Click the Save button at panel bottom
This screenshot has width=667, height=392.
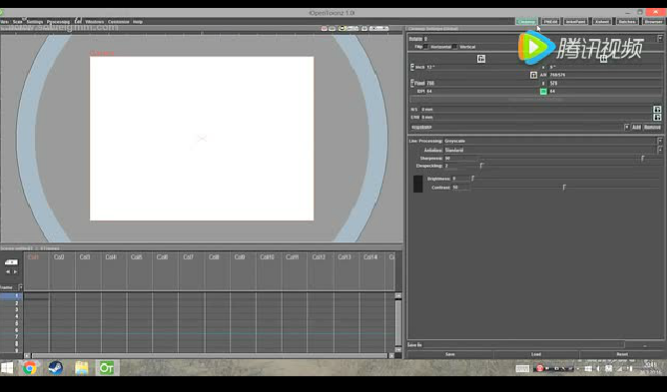point(450,354)
